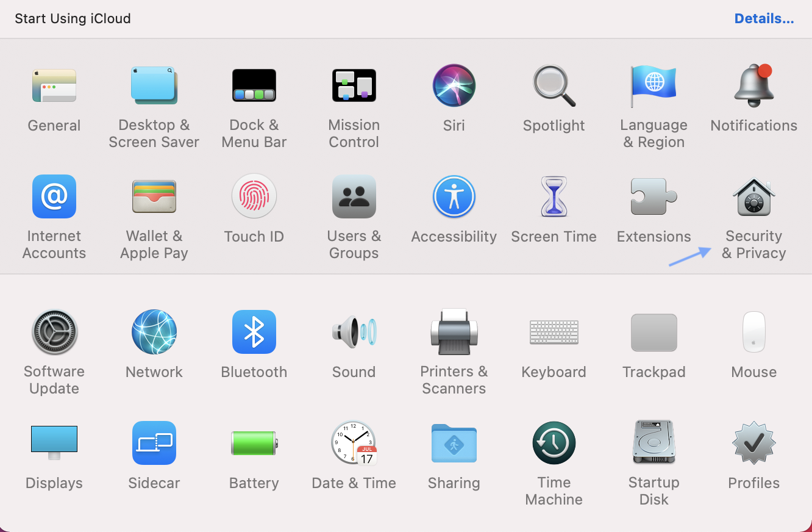Open Date & Time clock pane
The width and height of the screenshot is (812, 532).
coord(354,443)
